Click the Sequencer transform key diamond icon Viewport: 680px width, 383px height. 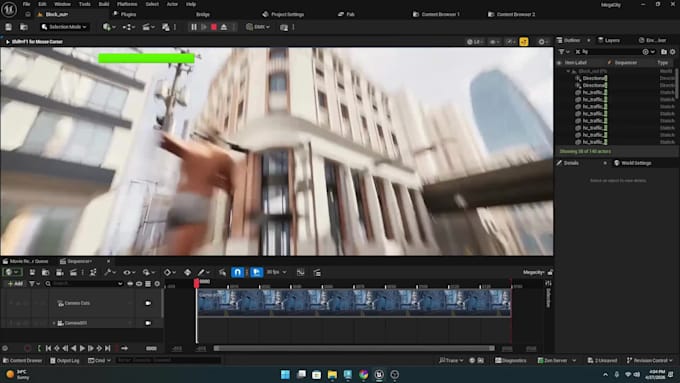[x=187, y=272]
